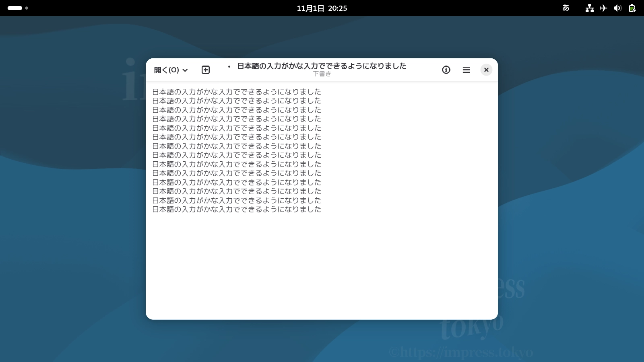Click the airplane mode icon in the top bar

click(603, 8)
